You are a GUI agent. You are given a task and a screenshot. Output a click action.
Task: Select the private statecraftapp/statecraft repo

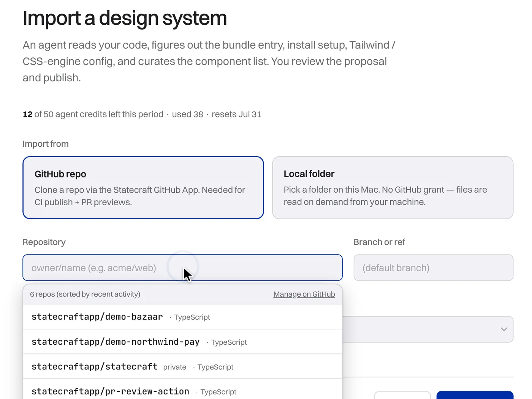pos(182,367)
